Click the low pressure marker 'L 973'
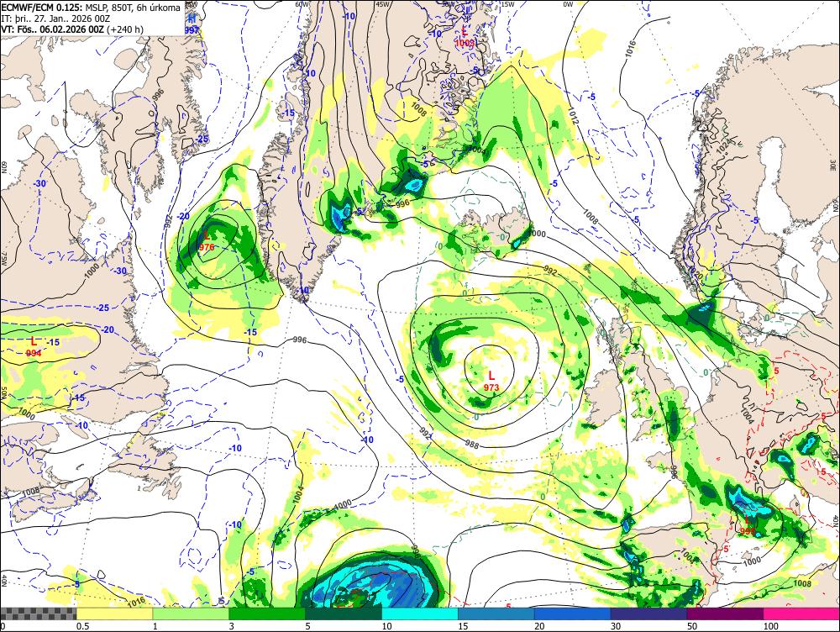This screenshot has width=840, height=632. [x=491, y=381]
